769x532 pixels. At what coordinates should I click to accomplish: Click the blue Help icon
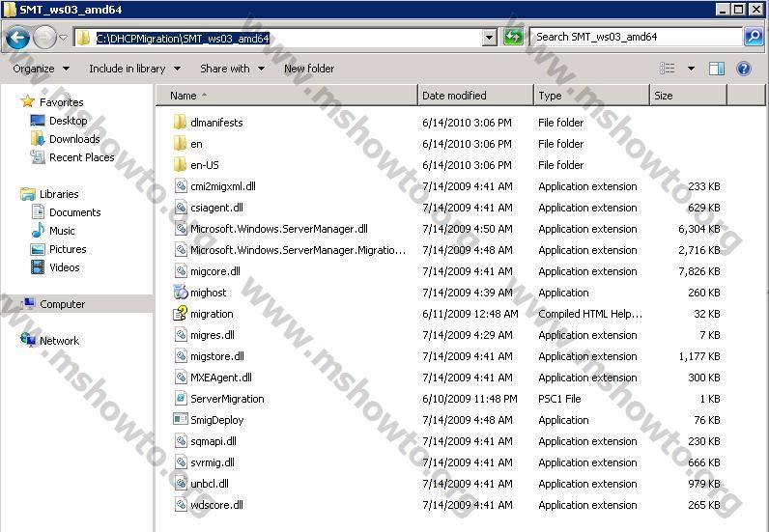744,69
